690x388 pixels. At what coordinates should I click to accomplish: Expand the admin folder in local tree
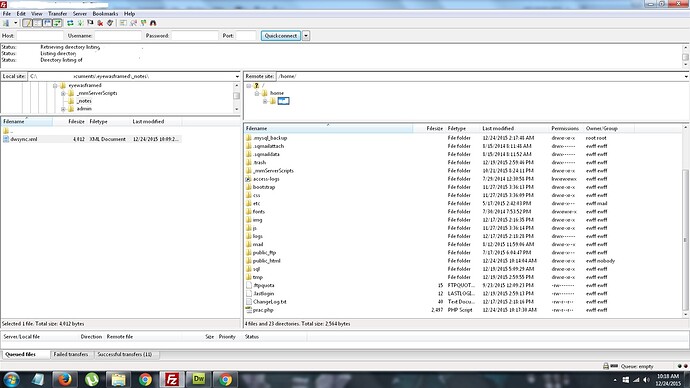point(63,109)
